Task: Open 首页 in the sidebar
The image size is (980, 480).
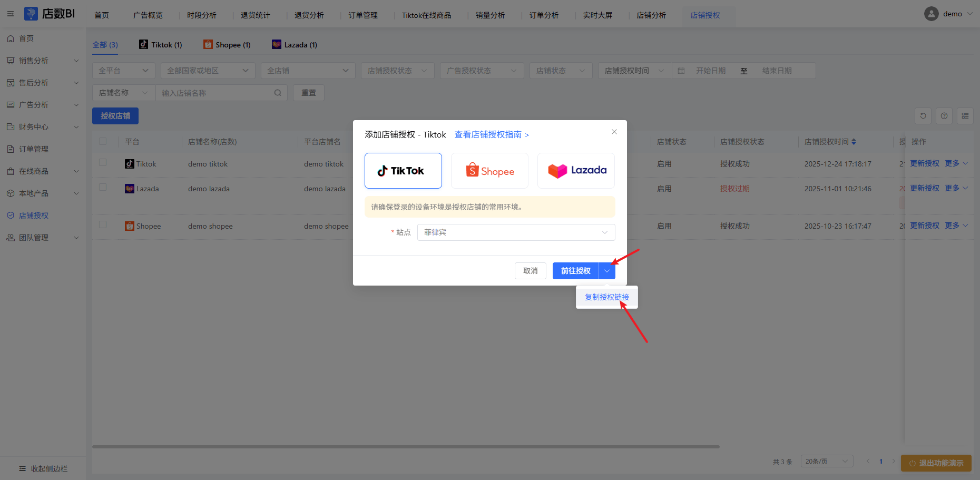Action: click(x=43, y=38)
